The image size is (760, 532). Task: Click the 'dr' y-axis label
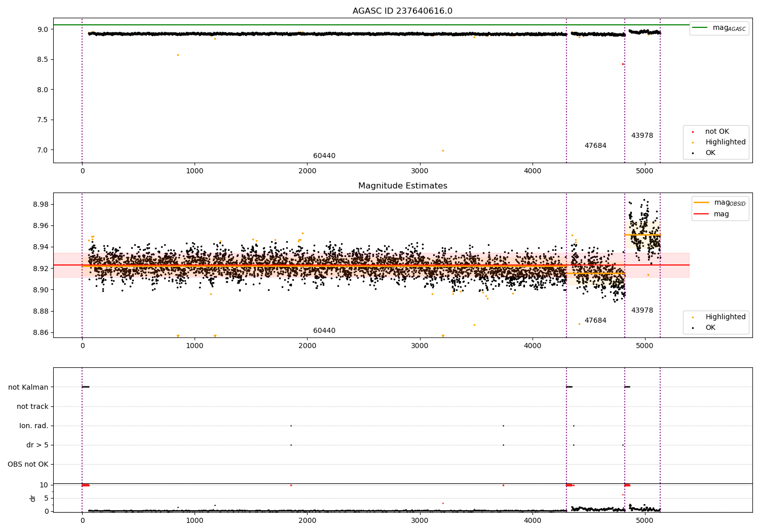click(33, 498)
